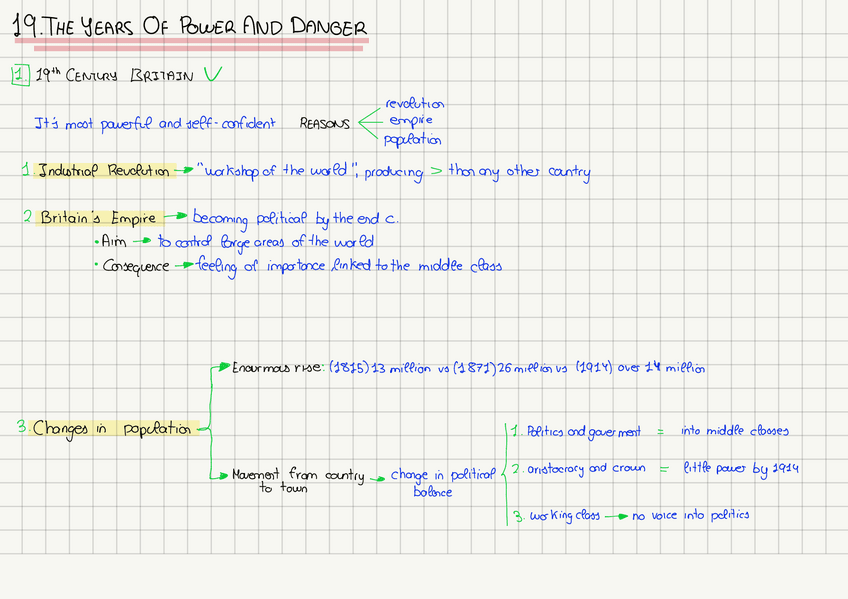This screenshot has height=599, width=848.
Task: Select the highlighted Britain's Empire heading
Action: (x=98, y=217)
